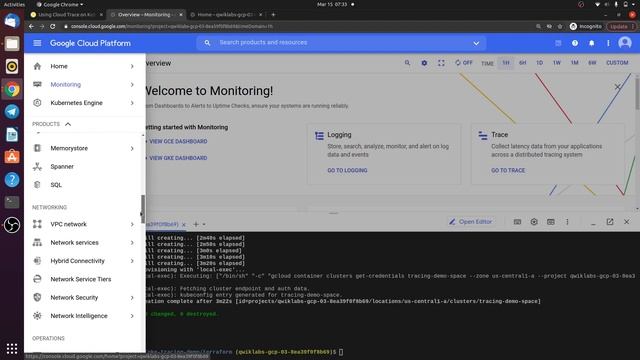Dismiss the Welcome to Monitoring banner
The image size is (640, 360).
pos(618,87)
